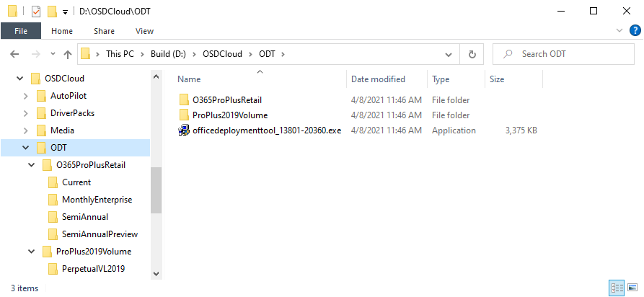Expand the DriverPacks tree node

pos(26,113)
